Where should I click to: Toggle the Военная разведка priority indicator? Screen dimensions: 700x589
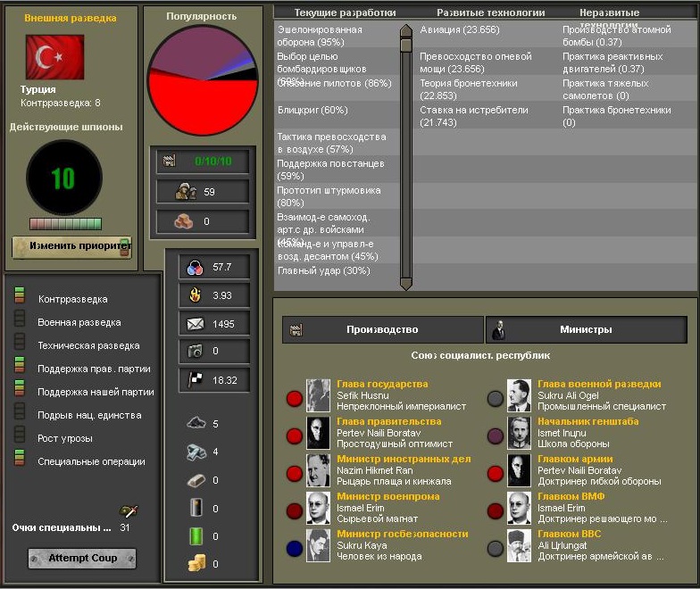click(20, 318)
